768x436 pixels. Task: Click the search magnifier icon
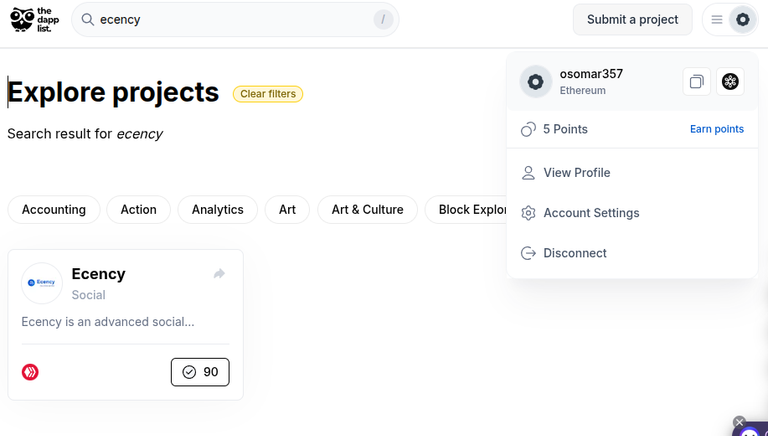(x=88, y=20)
